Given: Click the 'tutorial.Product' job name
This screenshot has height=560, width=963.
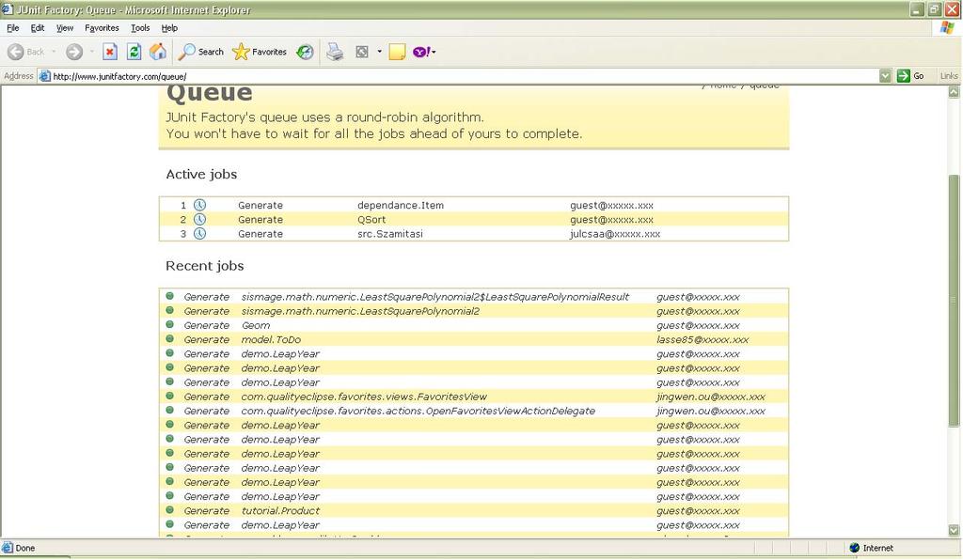Looking at the screenshot, I should pyautogui.click(x=280, y=511).
